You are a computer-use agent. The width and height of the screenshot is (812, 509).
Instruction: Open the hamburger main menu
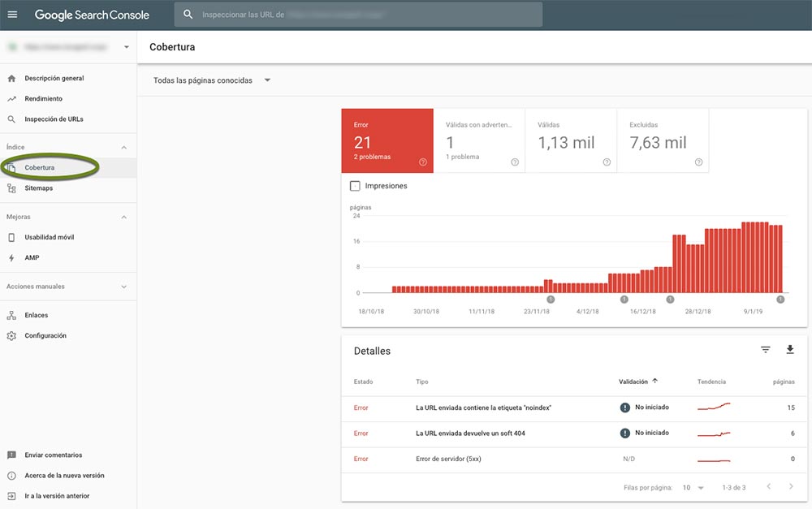(12, 15)
